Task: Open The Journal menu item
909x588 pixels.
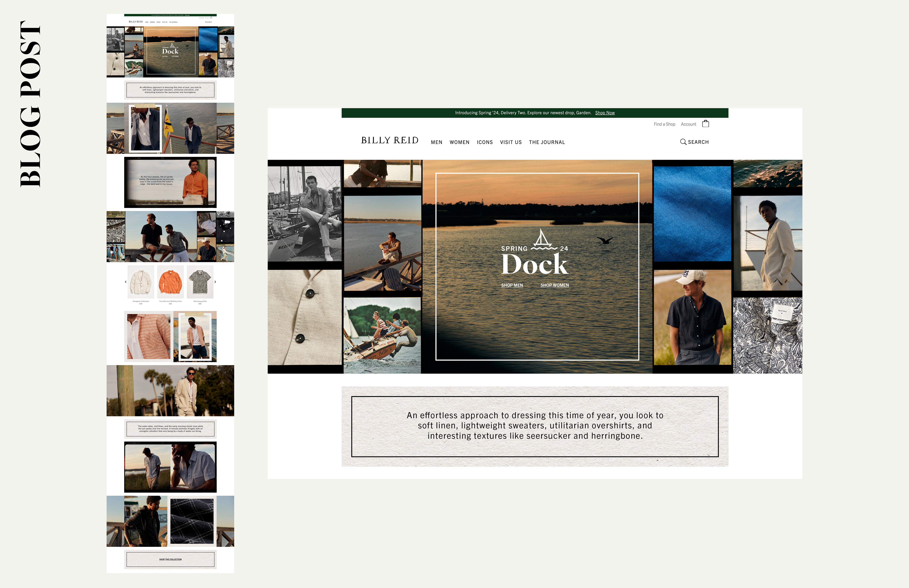Action: 547,142
